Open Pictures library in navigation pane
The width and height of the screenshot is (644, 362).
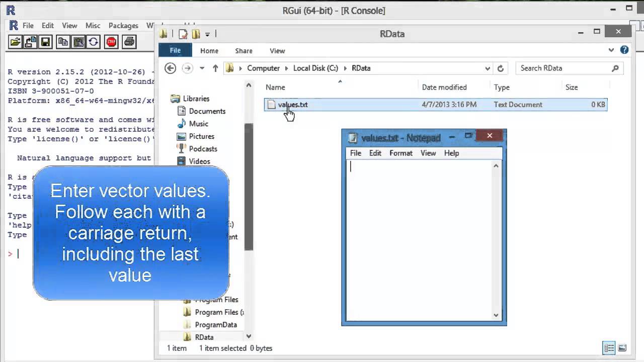[202, 136]
